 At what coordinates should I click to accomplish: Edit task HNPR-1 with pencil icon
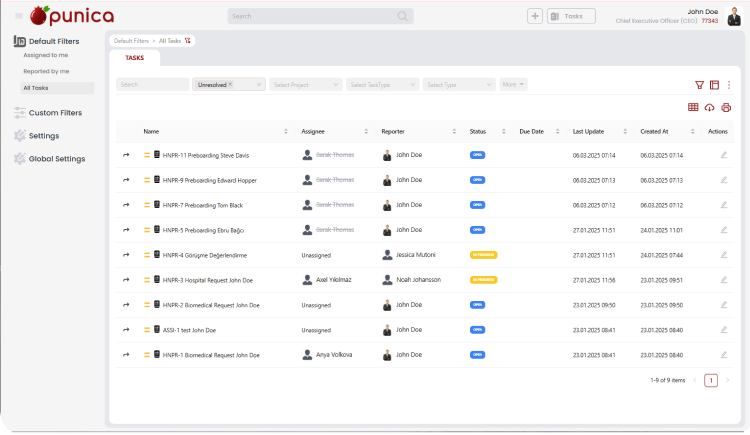pos(724,355)
